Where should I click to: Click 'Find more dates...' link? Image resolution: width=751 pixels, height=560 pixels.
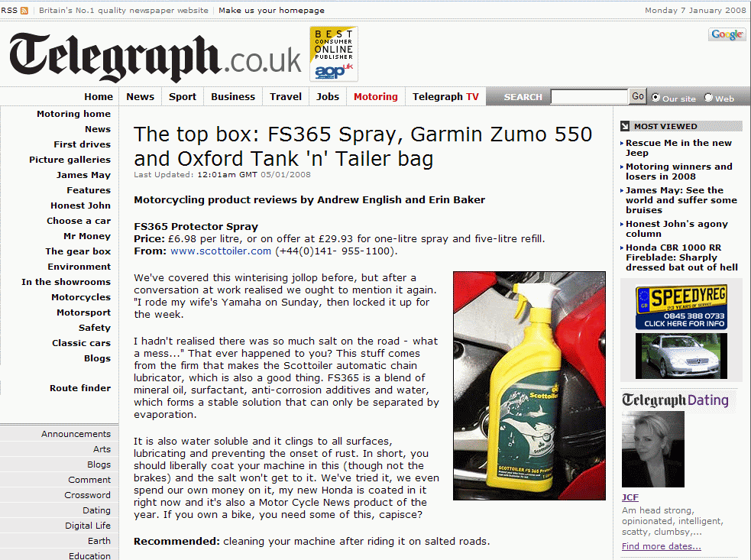661,546
